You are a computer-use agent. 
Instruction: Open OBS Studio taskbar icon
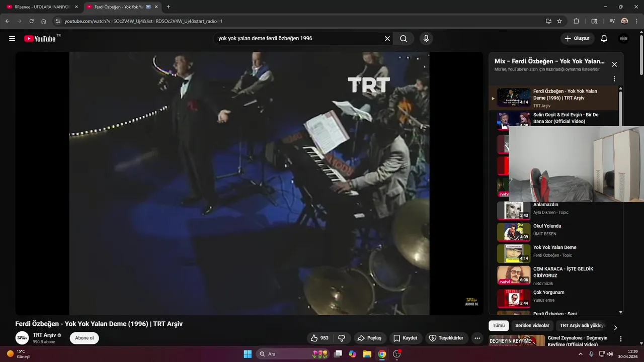tap(396, 354)
